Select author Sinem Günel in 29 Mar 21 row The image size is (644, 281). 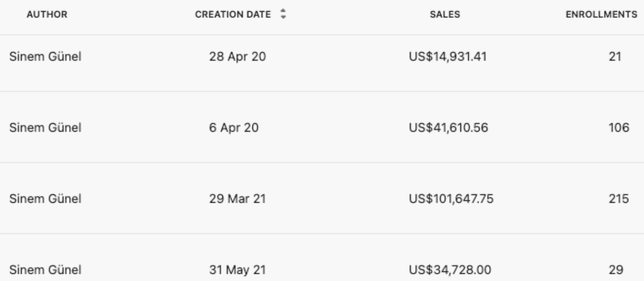pos(45,199)
